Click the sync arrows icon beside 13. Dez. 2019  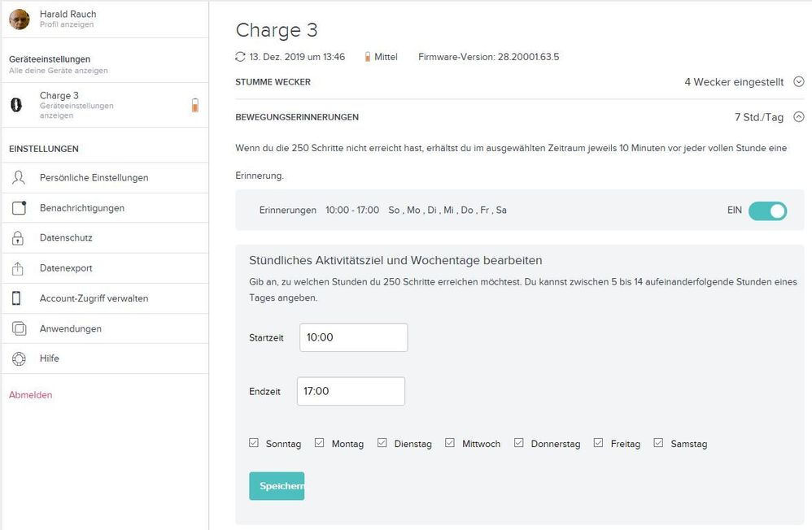pos(240,57)
